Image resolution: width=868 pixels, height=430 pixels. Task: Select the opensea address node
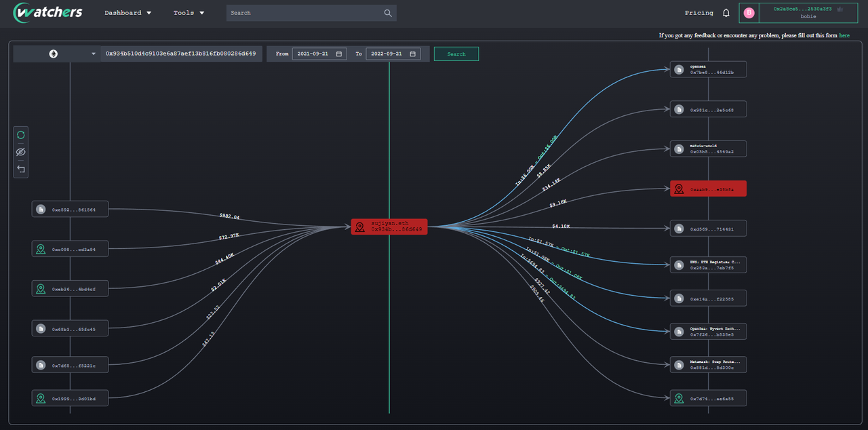pos(708,69)
